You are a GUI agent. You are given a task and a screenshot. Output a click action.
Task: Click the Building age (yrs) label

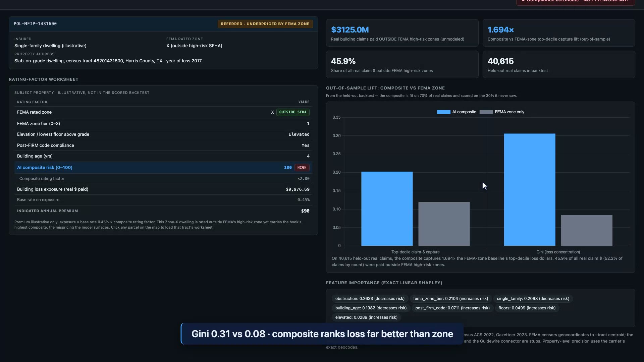(35, 156)
